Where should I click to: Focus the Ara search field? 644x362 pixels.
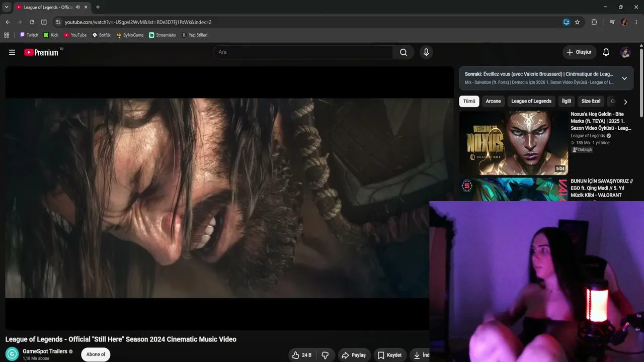coord(303,52)
